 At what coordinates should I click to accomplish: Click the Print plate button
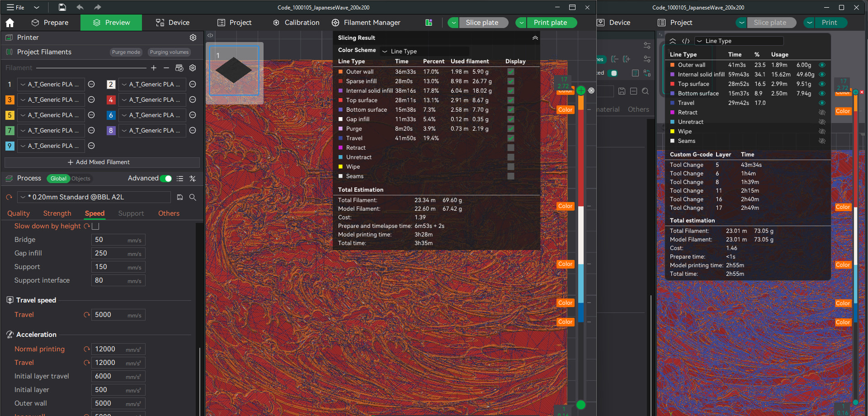click(x=552, y=23)
